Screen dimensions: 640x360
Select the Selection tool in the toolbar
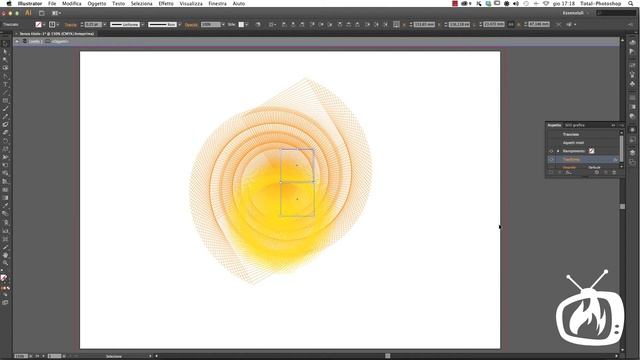[5, 44]
